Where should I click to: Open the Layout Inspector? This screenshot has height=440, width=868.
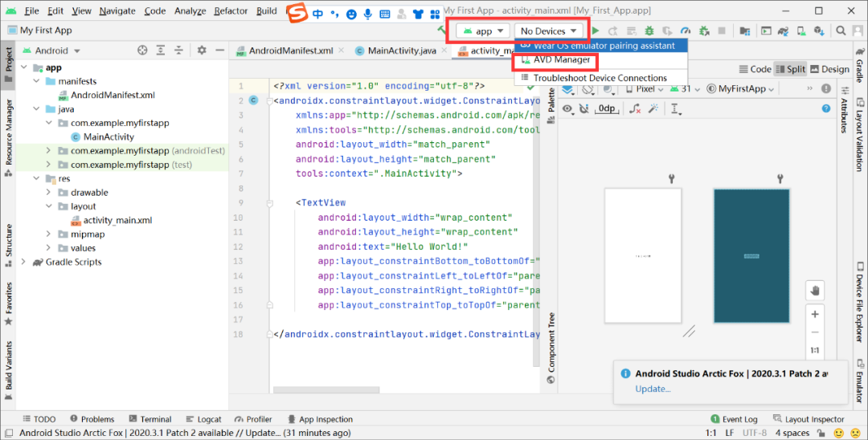pyautogui.click(x=809, y=419)
